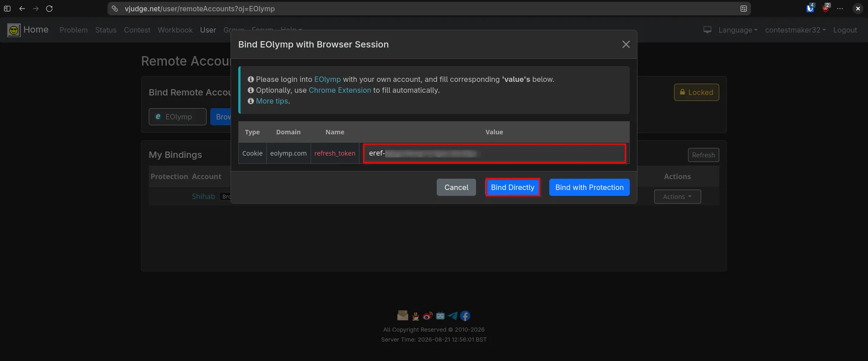Click the EOlymp icon in the judge selector
This screenshot has width=868, height=361.
(x=158, y=117)
